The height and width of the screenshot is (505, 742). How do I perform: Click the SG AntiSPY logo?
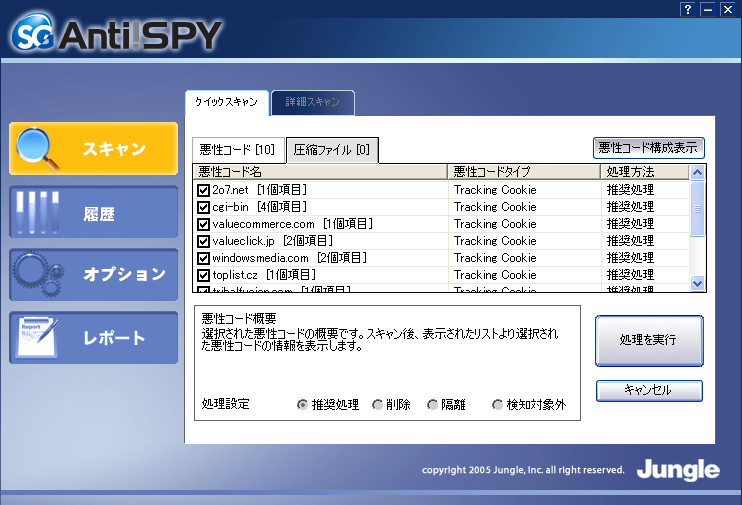click(x=116, y=32)
